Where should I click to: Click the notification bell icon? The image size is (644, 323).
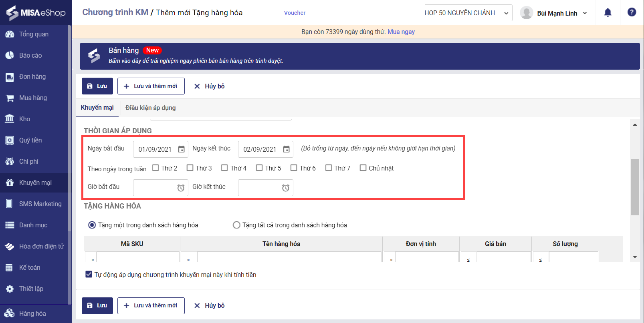(608, 13)
